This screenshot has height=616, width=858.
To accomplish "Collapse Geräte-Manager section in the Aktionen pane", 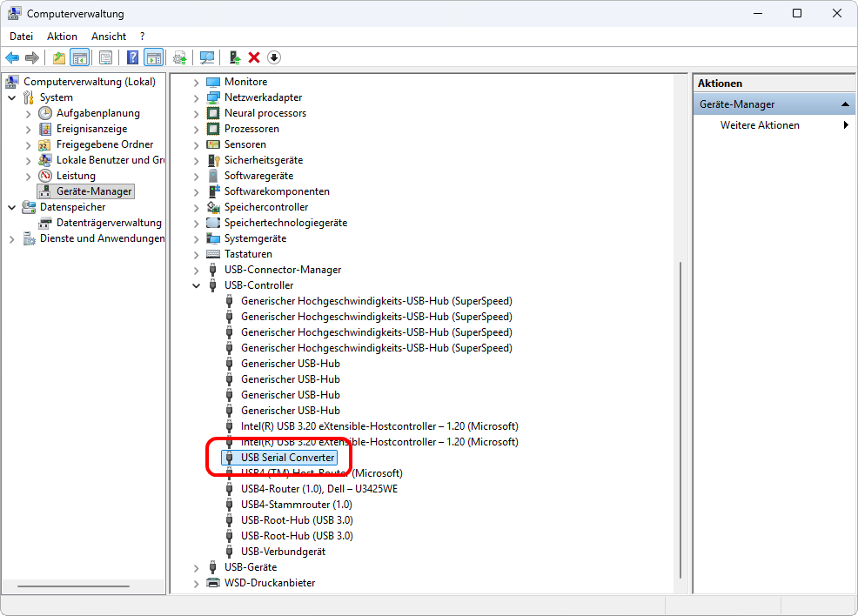I will pos(846,104).
